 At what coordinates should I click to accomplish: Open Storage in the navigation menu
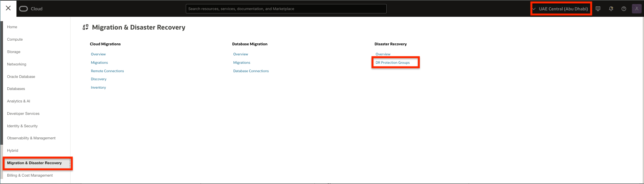click(14, 52)
